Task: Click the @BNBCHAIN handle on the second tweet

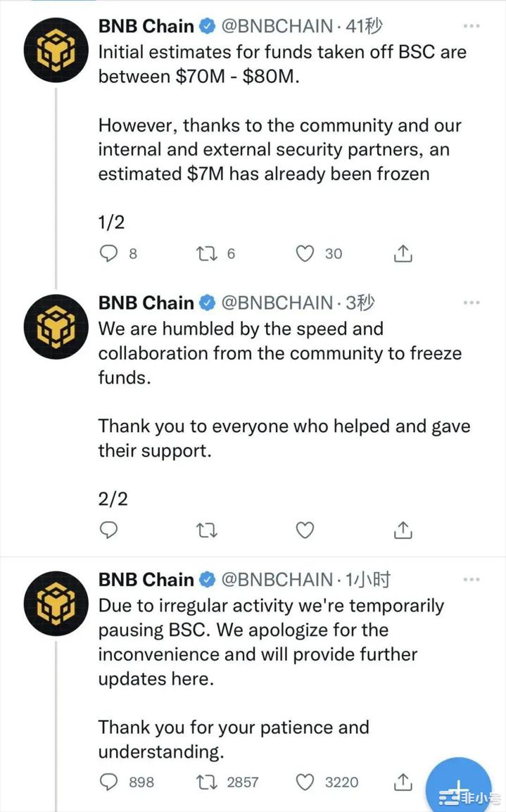Action: 270,303
